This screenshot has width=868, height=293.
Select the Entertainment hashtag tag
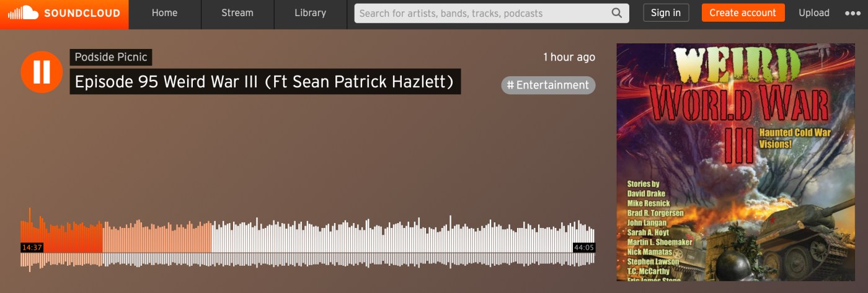548,85
